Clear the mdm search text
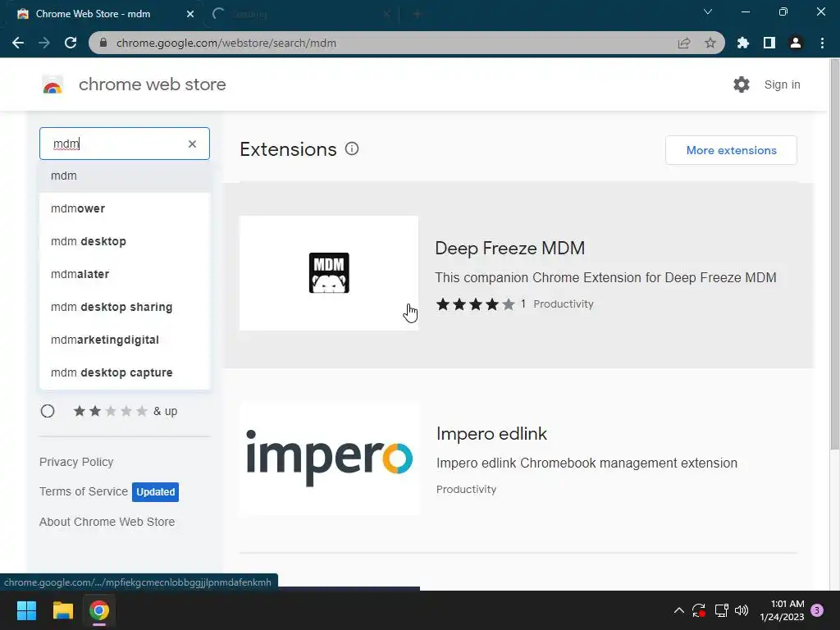The height and width of the screenshot is (630, 840). pyautogui.click(x=192, y=144)
